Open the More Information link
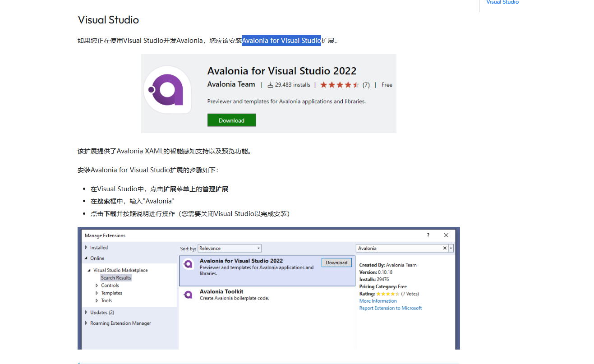The image size is (594, 364). pyautogui.click(x=378, y=301)
